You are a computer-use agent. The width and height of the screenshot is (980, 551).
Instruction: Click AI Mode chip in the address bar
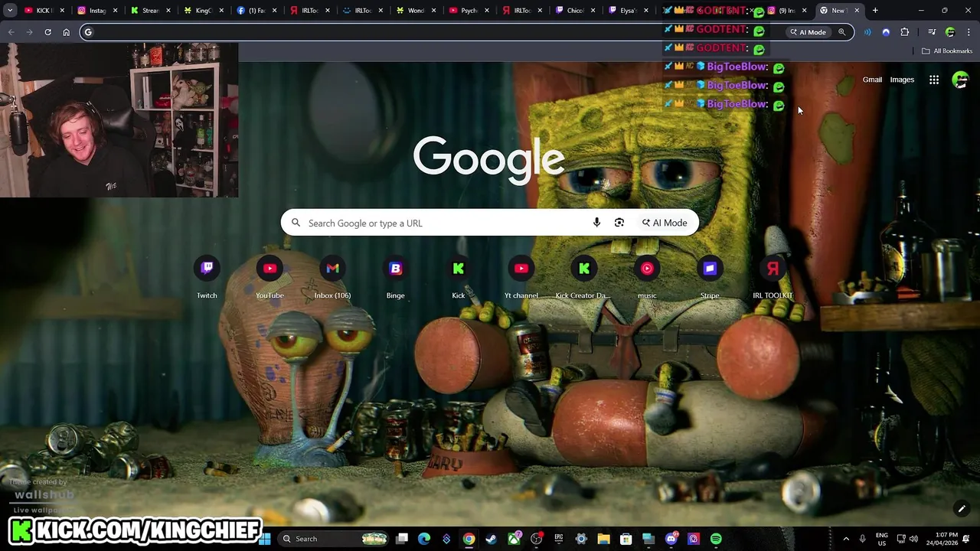pos(808,32)
